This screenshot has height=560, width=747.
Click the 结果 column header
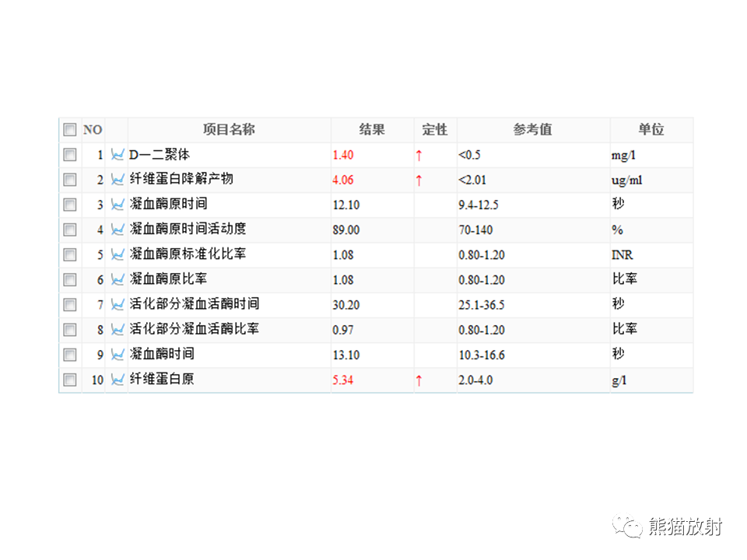point(372,130)
